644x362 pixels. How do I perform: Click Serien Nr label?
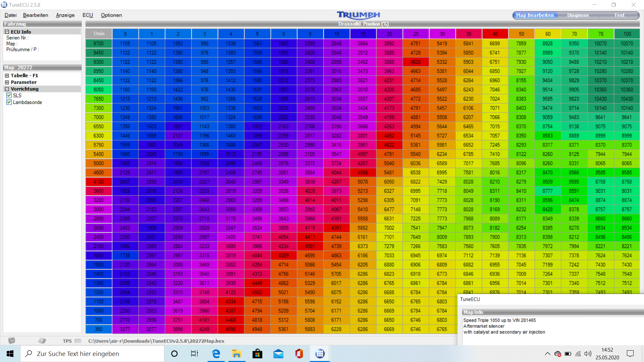click(x=17, y=38)
